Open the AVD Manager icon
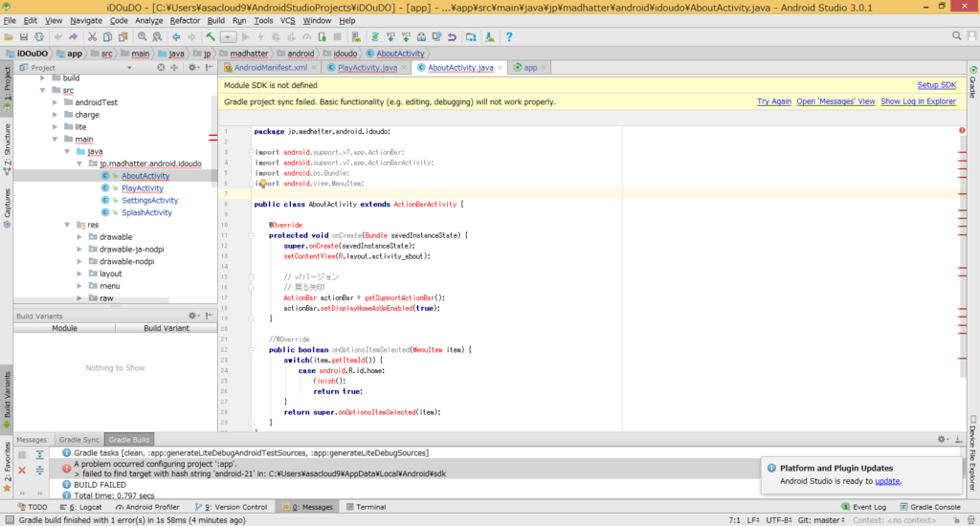 point(356,37)
